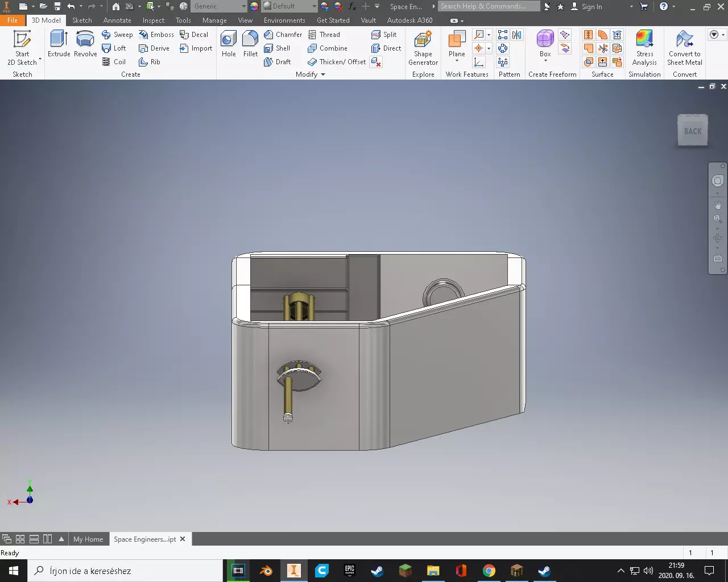
Task: Select the Combine tool
Action: 328,48
